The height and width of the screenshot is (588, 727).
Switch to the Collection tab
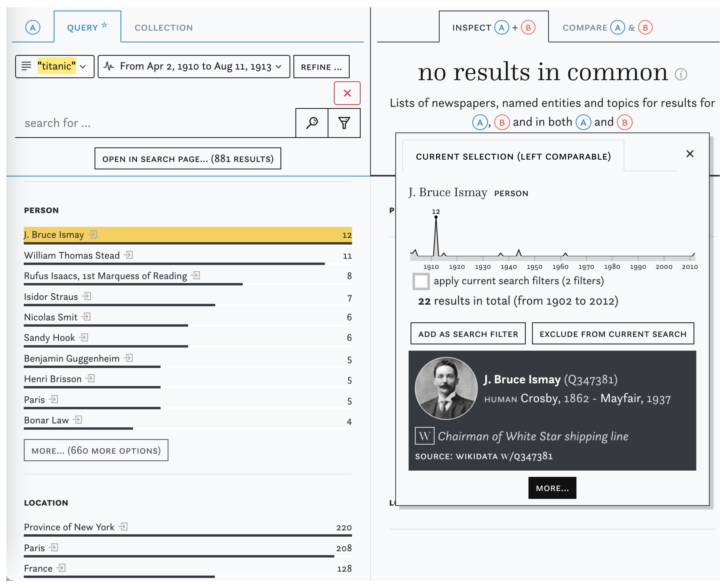pos(164,28)
